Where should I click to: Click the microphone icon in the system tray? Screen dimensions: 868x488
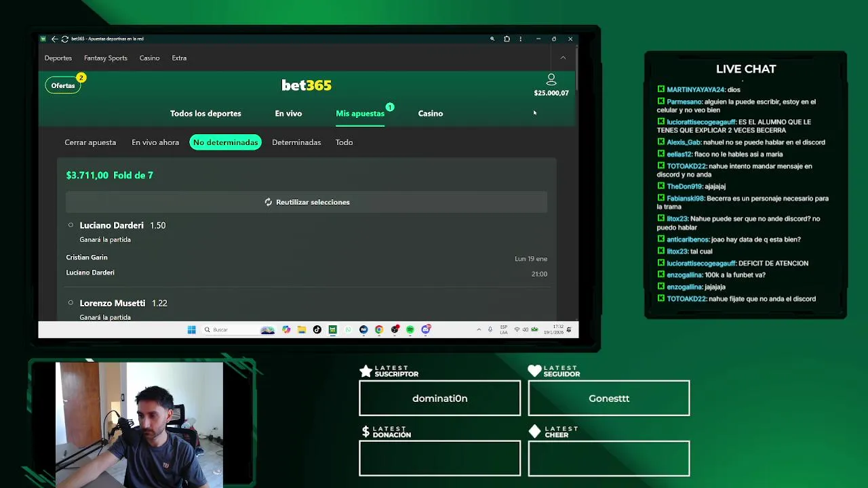(x=490, y=329)
